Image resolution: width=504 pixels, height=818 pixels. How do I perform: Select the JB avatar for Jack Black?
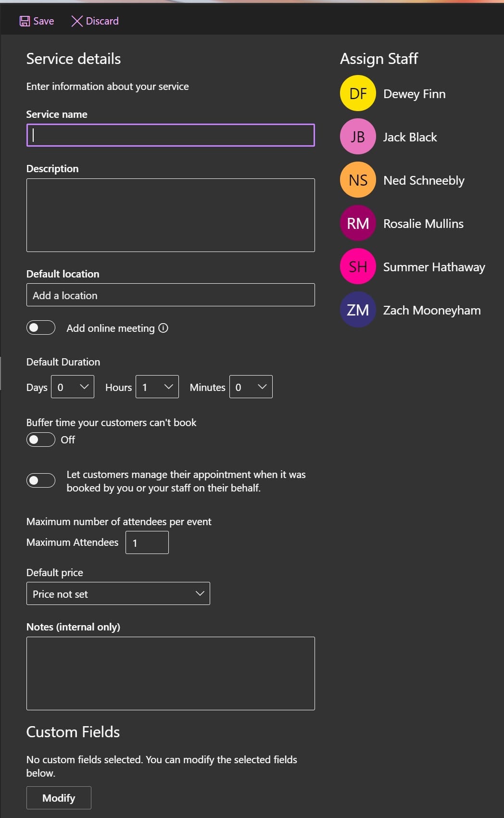point(358,137)
